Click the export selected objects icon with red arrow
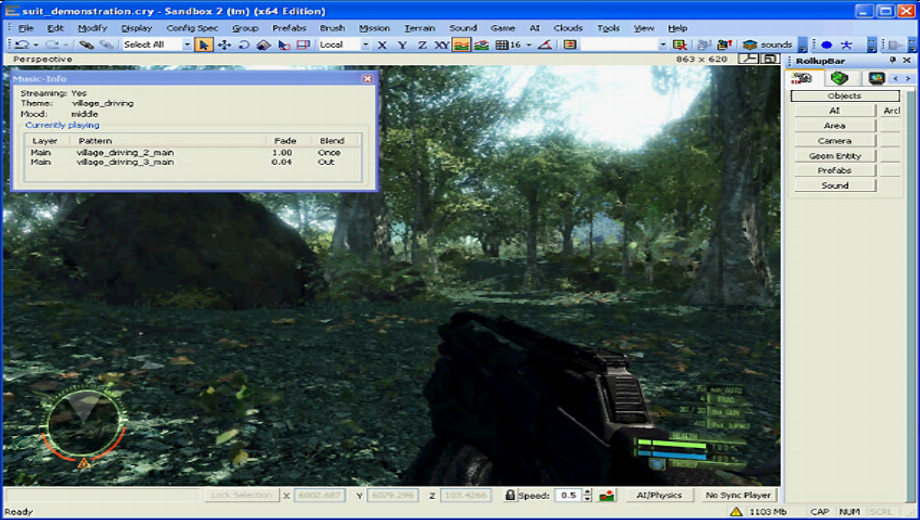 coord(725,45)
